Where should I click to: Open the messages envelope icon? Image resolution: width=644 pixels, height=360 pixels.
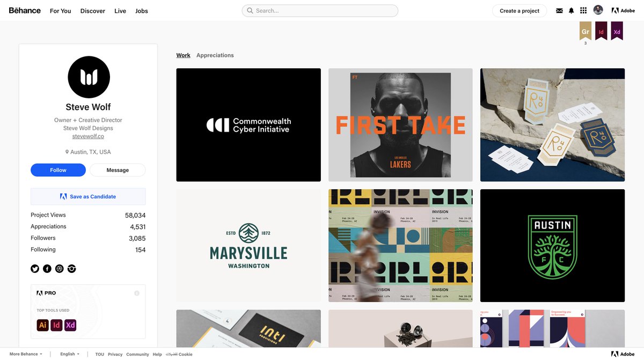[x=559, y=11]
